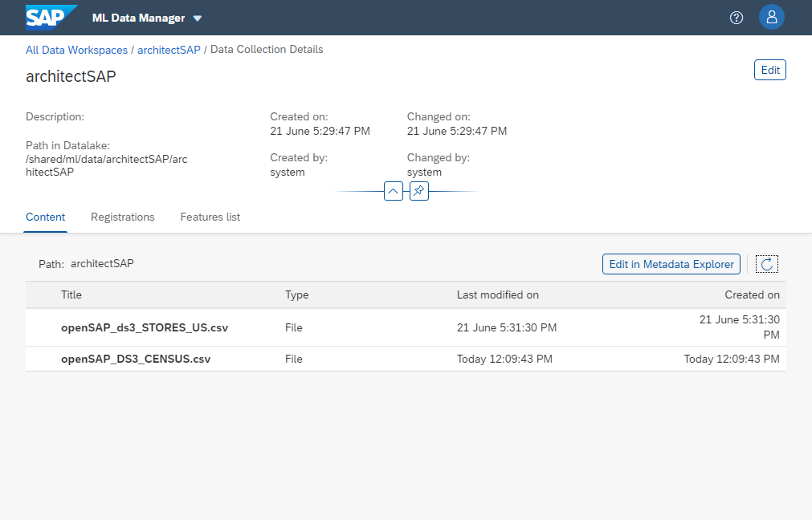Click the Edit button
Image resolution: width=812 pixels, height=520 pixels.
(x=769, y=70)
